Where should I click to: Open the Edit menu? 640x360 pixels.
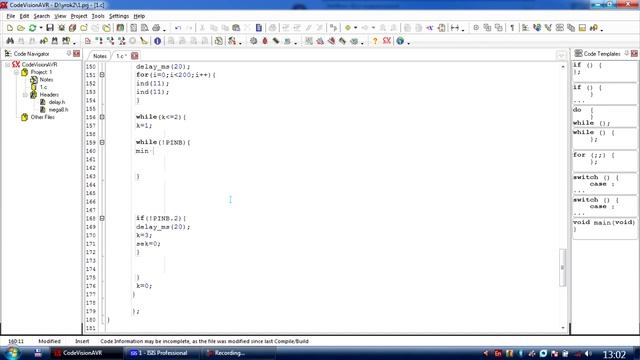(24, 16)
